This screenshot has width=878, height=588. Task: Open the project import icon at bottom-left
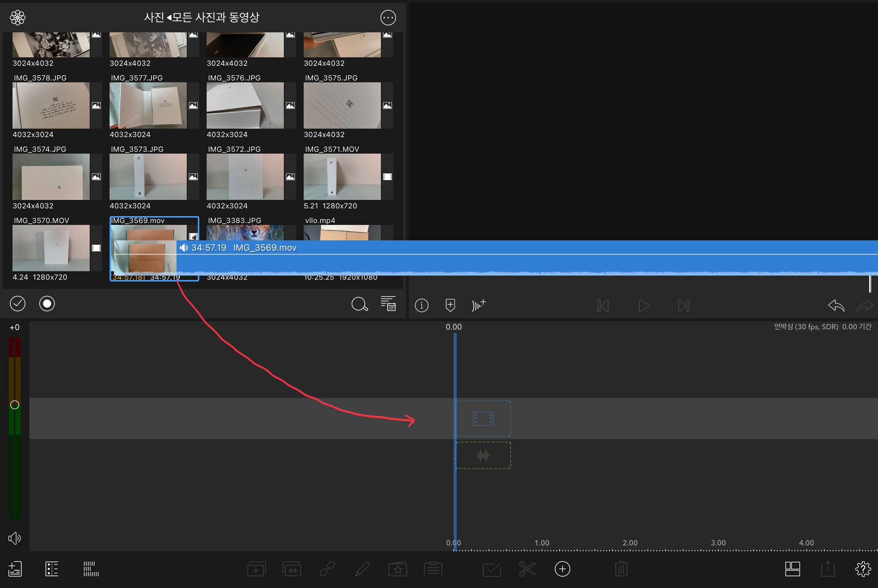click(15, 569)
